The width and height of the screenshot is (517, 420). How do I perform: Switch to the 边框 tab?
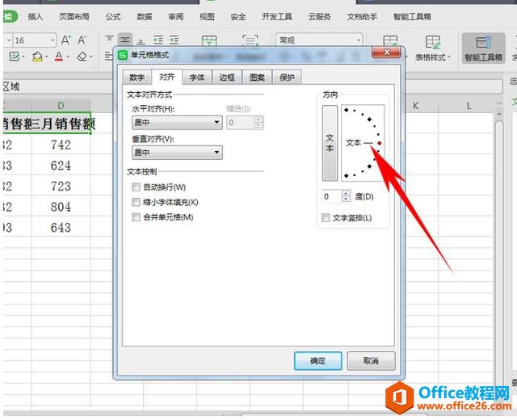tap(227, 78)
